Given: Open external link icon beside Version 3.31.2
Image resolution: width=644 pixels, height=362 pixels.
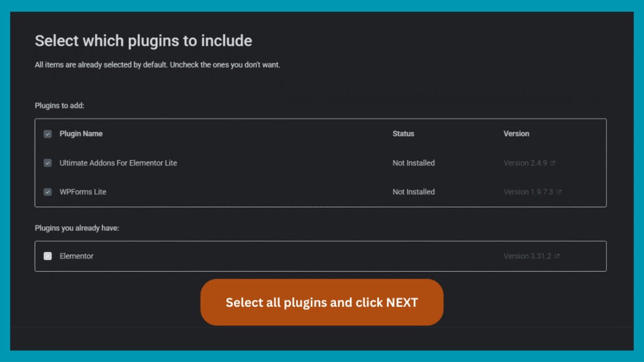Looking at the screenshot, I should tap(557, 256).
